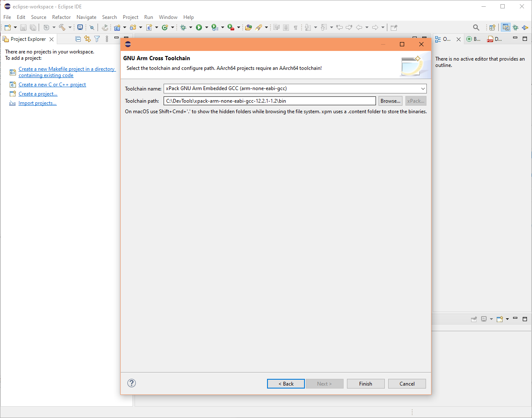
Task: Toggle Link with Editor in Project Explorer
Action: 87,39
